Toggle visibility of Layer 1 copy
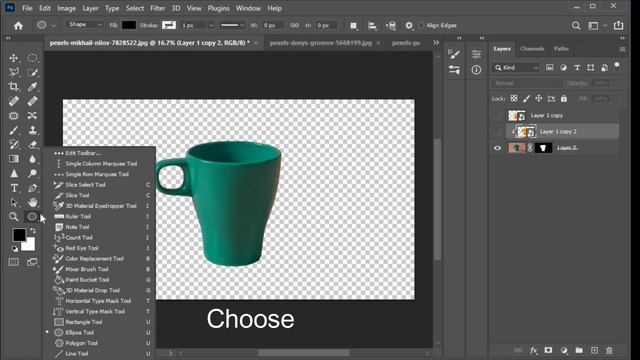Image resolution: width=640 pixels, height=360 pixels. (497, 116)
